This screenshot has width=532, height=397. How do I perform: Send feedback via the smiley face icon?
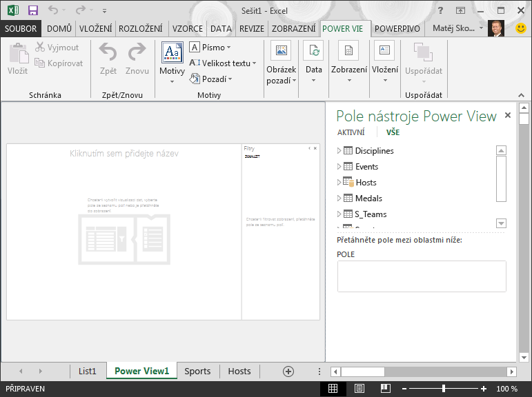(521, 28)
